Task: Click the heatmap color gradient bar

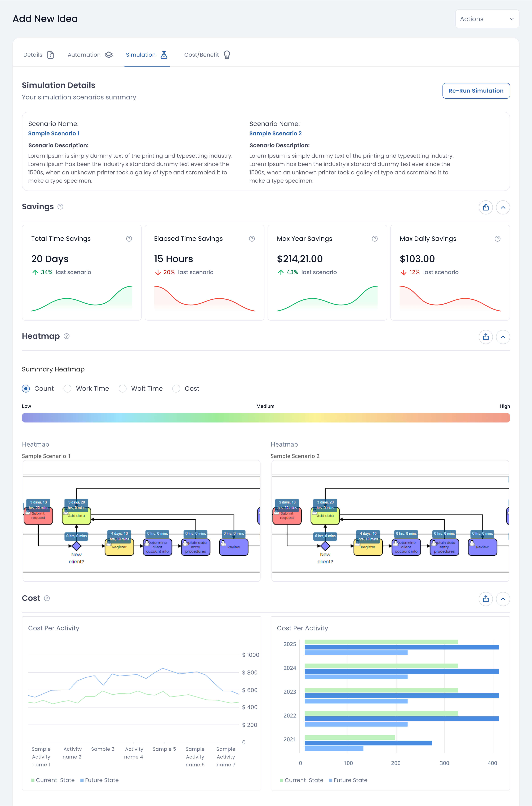Action: click(x=266, y=418)
